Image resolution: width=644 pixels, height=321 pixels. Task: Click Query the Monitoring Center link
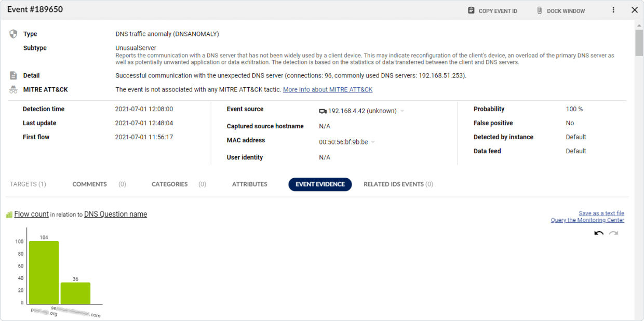(587, 220)
